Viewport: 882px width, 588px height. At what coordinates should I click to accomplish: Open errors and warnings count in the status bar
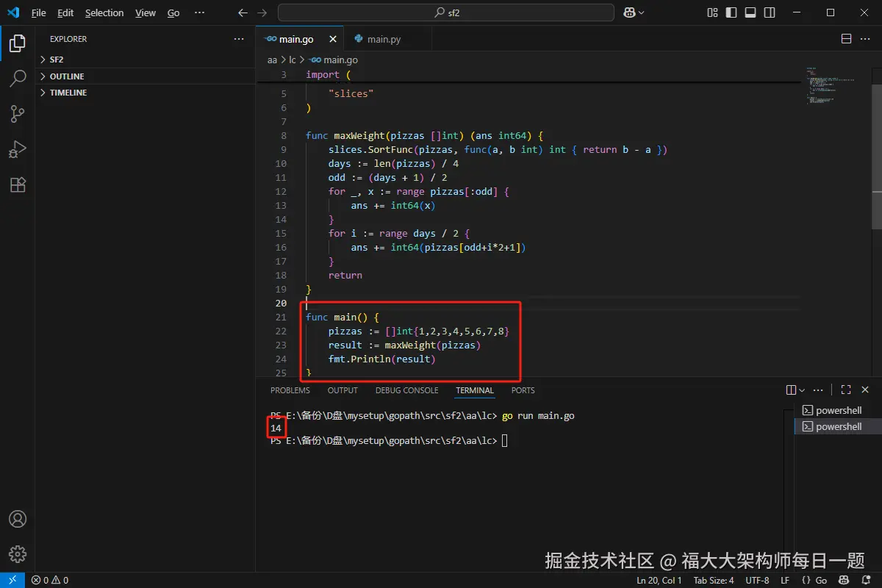coord(50,580)
